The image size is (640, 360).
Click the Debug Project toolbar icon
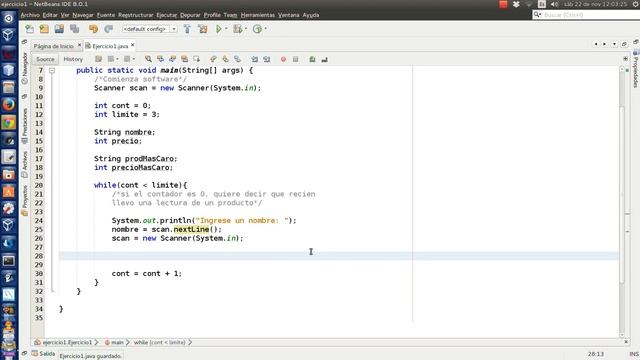238,29
